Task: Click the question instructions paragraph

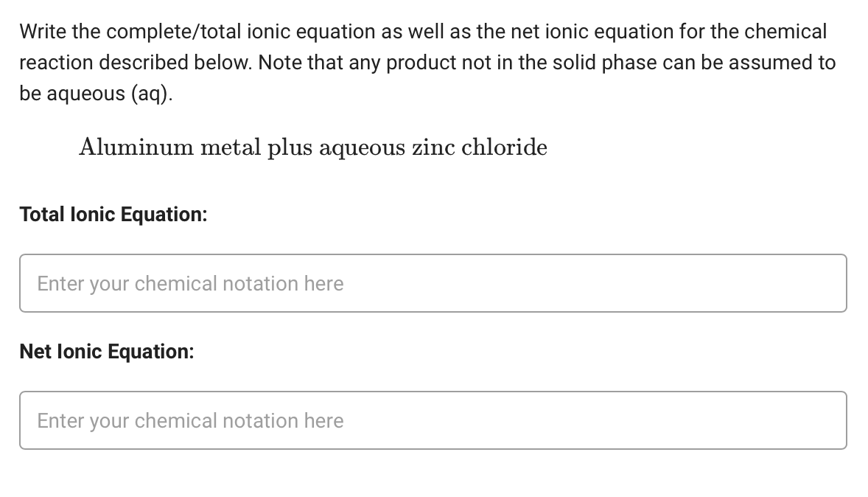Action: point(427,62)
